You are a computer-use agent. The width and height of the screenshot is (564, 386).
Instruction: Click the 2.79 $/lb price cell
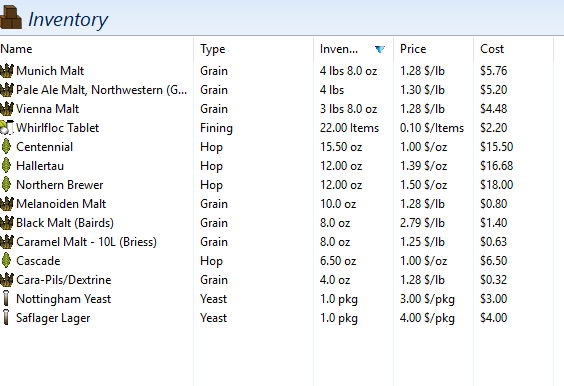click(422, 223)
